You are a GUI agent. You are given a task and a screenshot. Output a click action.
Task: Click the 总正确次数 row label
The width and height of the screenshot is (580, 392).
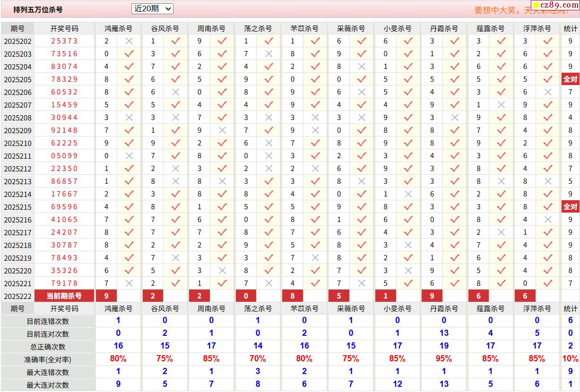coord(47,347)
